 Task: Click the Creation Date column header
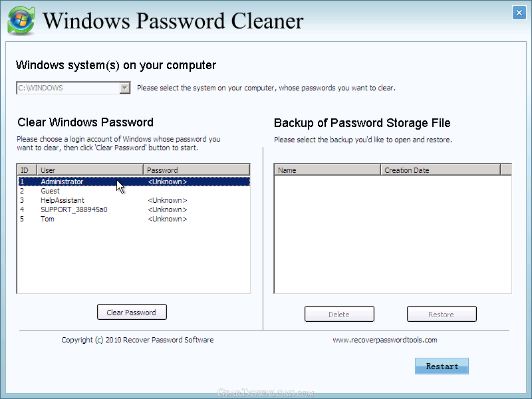tap(440, 170)
